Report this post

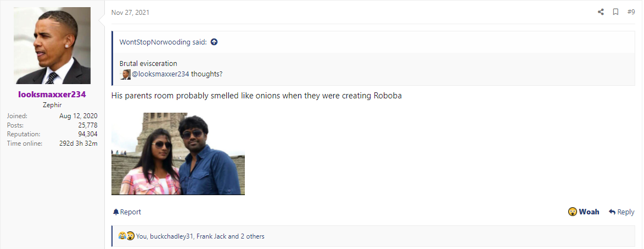pyautogui.click(x=127, y=212)
